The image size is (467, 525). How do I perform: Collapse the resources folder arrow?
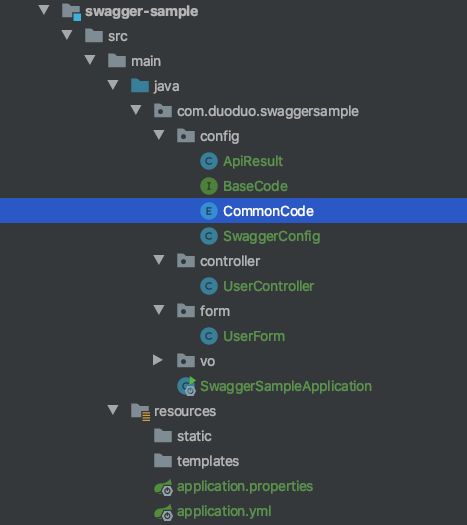pyautogui.click(x=113, y=410)
